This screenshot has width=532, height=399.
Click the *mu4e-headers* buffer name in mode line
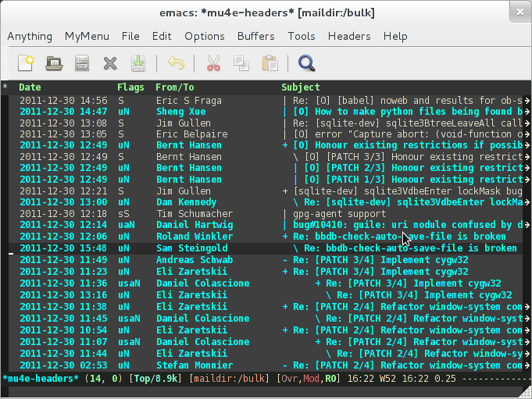tap(40, 378)
